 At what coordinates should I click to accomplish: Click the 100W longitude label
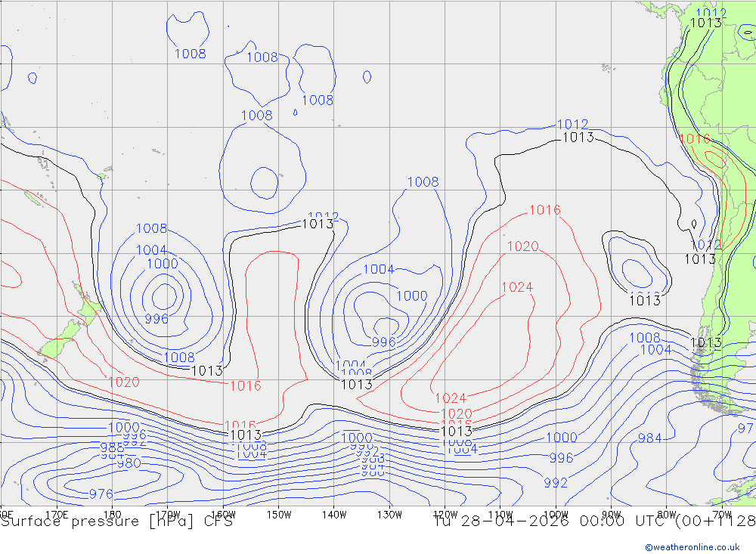556,515
